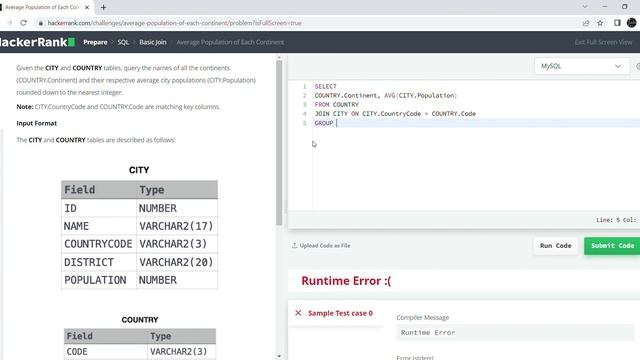Screen dimensions: 640x360
Task: Click the Runtime Error compiler message box
Action: 515,333
